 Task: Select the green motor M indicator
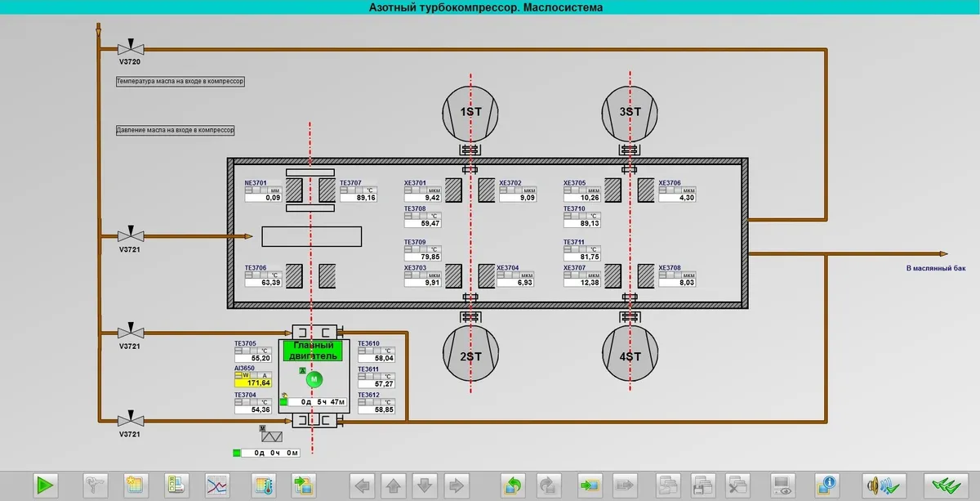point(314,379)
